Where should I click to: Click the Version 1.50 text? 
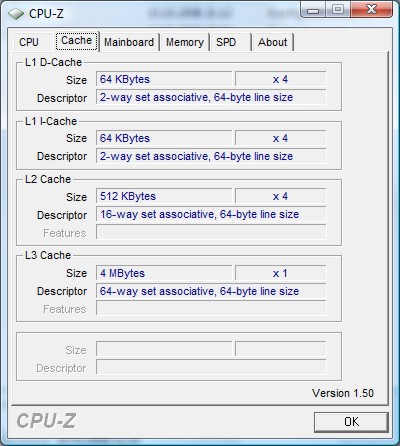click(343, 393)
